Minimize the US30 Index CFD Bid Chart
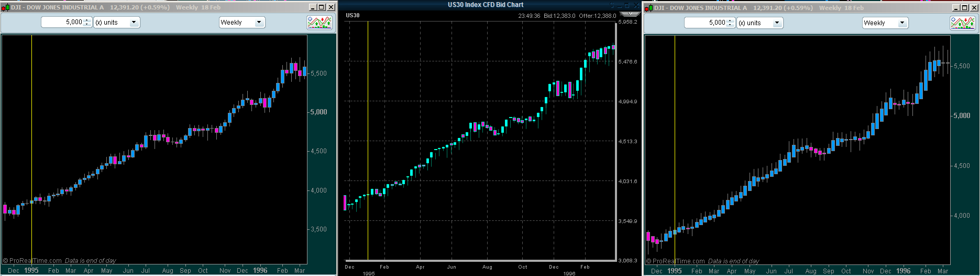Viewport: 980px width, 276px height. [x=620, y=6]
